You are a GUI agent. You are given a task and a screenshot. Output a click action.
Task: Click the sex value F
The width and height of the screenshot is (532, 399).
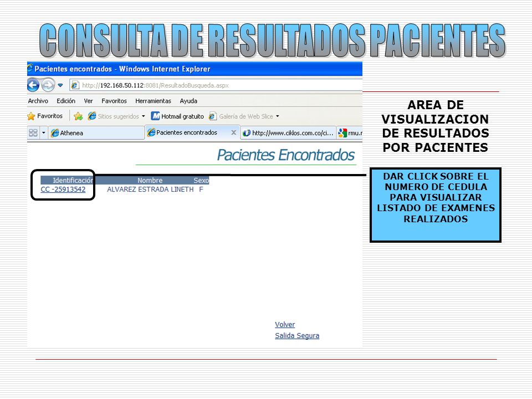coord(201,190)
